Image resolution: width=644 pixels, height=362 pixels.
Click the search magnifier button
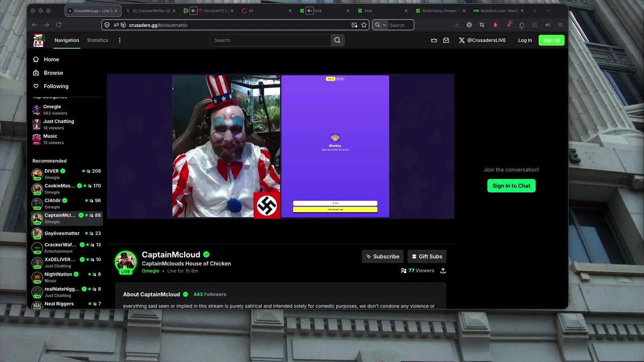[x=337, y=40]
